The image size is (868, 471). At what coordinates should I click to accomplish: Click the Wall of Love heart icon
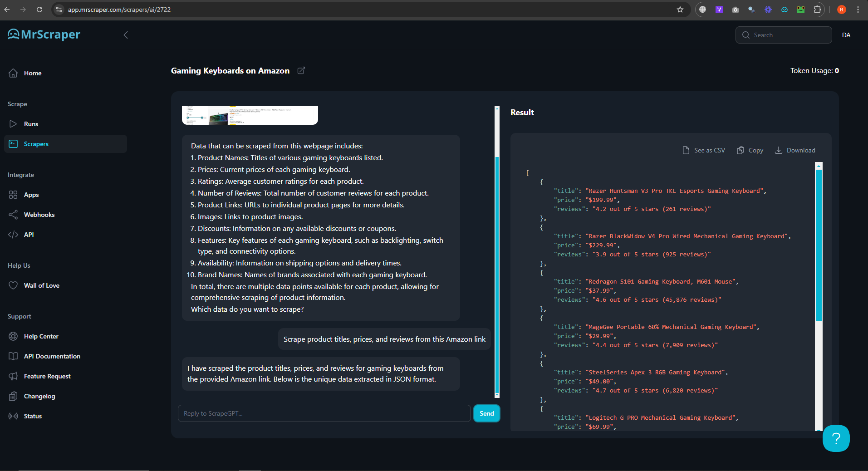tap(13, 285)
